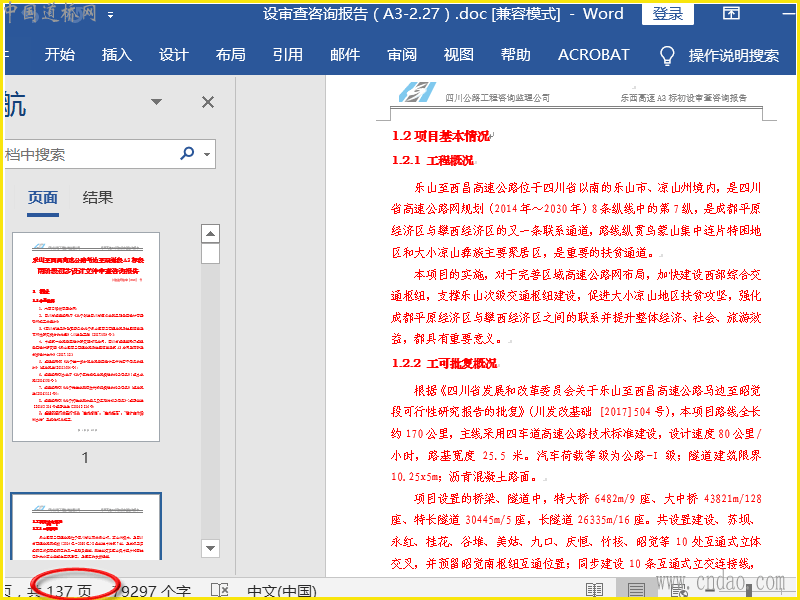Select the 页面 tab in navigation pane
800x600 pixels.
click(43, 198)
